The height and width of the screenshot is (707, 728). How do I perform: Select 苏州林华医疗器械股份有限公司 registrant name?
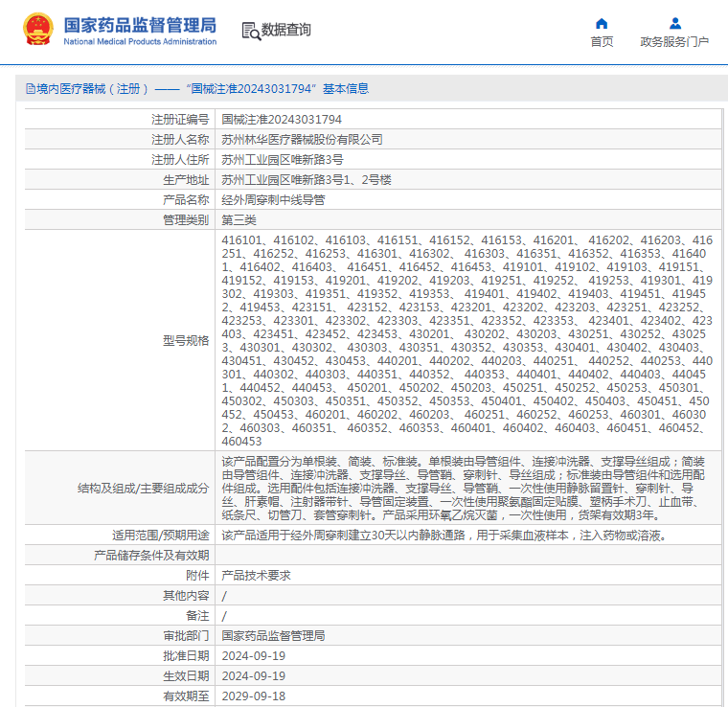302,140
